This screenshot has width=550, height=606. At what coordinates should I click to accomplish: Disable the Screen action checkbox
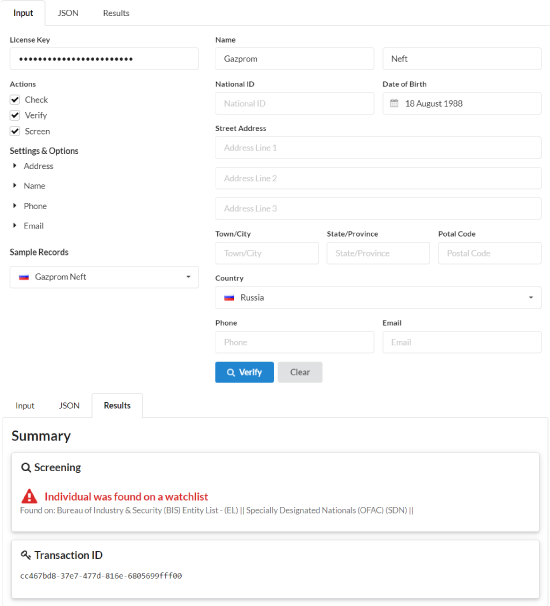pos(15,131)
